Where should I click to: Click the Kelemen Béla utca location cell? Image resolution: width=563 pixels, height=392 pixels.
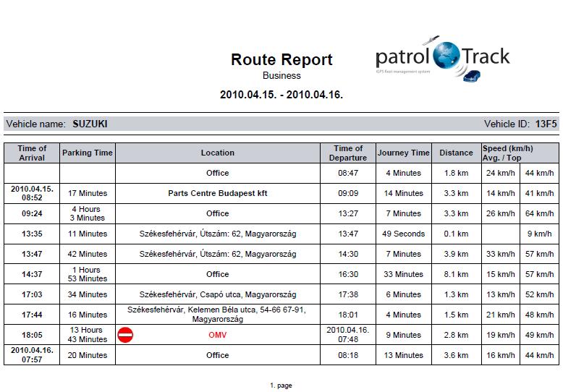point(217,315)
